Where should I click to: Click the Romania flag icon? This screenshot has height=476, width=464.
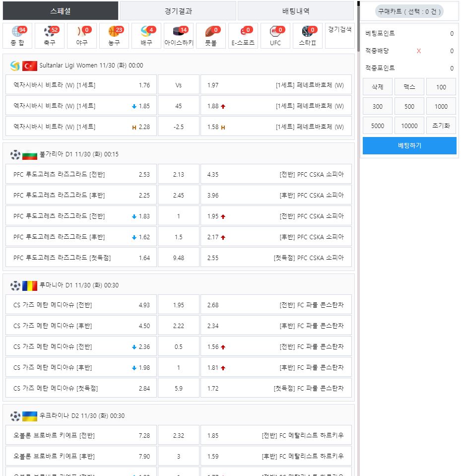click(29, 285)
